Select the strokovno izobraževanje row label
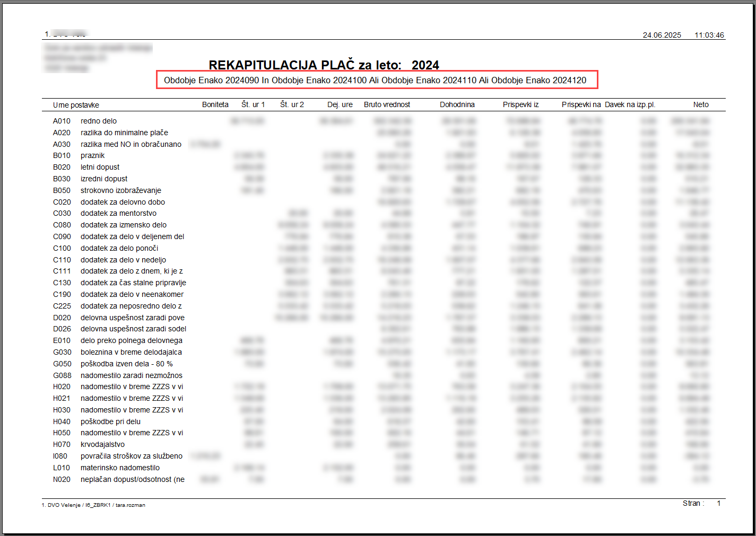 click(121, 190)
